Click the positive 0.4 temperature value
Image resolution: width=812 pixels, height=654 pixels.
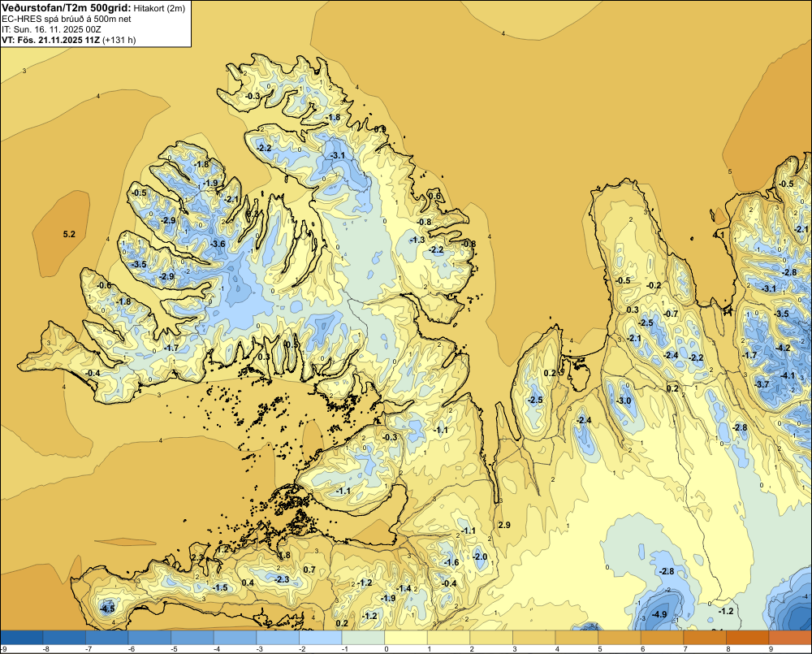248,583
